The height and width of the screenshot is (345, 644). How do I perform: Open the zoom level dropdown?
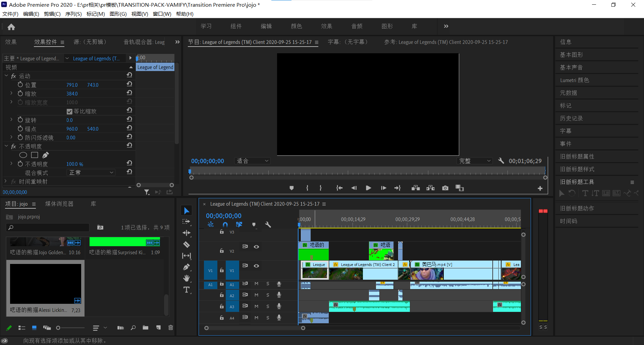pos(253,161)
